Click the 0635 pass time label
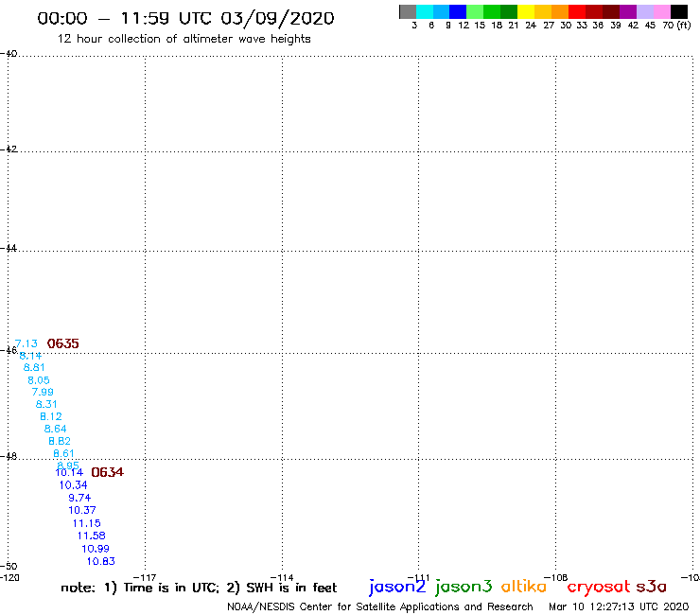 tap(63, 343)
